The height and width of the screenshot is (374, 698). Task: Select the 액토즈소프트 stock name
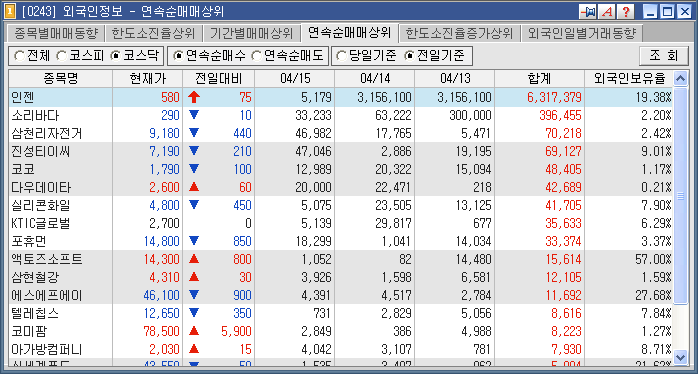point(47,260)
